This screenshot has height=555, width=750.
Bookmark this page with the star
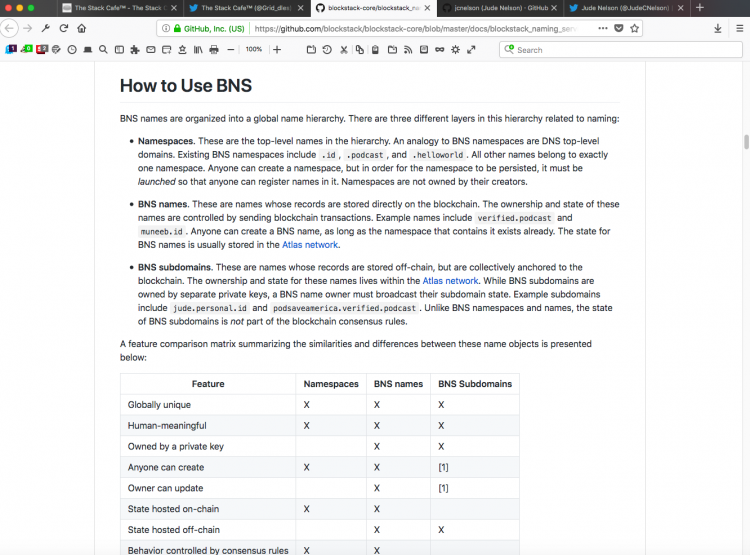635,29
